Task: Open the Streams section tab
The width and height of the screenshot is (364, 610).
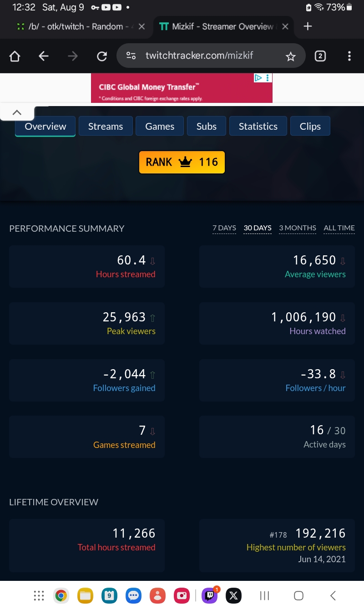Action: click(x=106, y=126)
